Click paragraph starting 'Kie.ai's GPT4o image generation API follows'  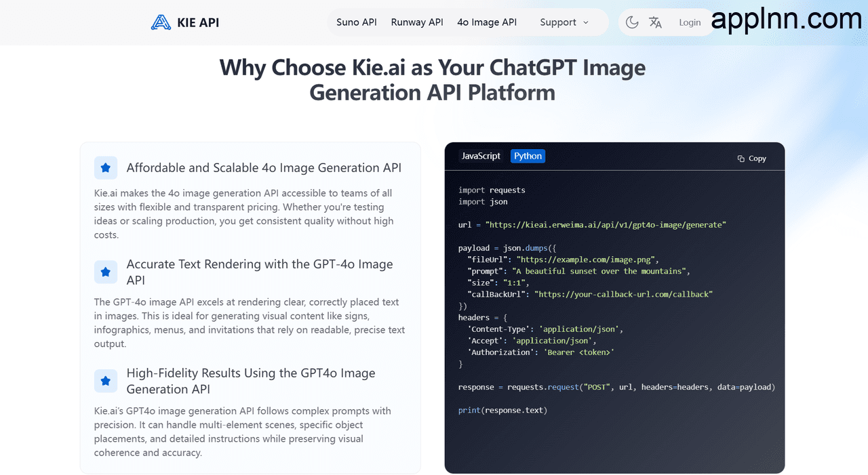[x=243, y=432]
